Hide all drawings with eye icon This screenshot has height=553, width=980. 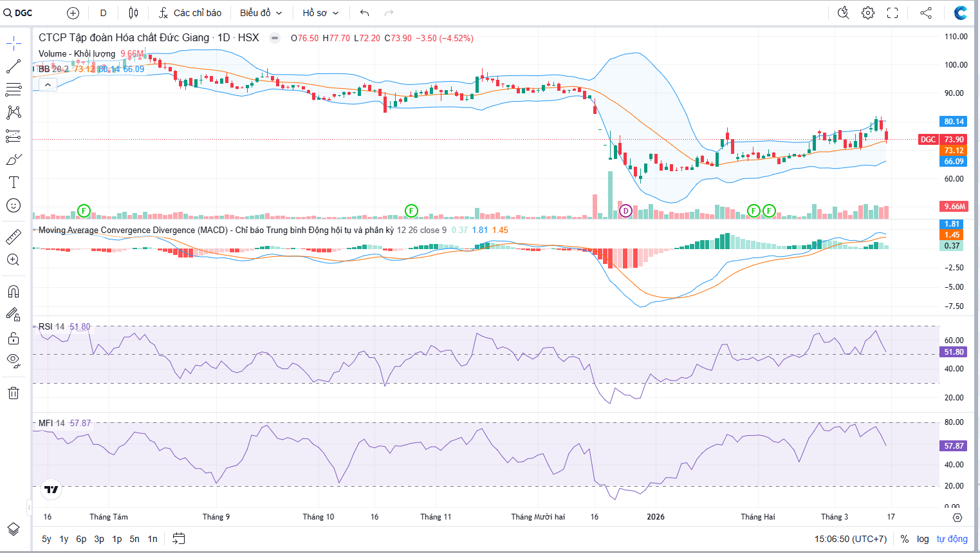point(14,360)
